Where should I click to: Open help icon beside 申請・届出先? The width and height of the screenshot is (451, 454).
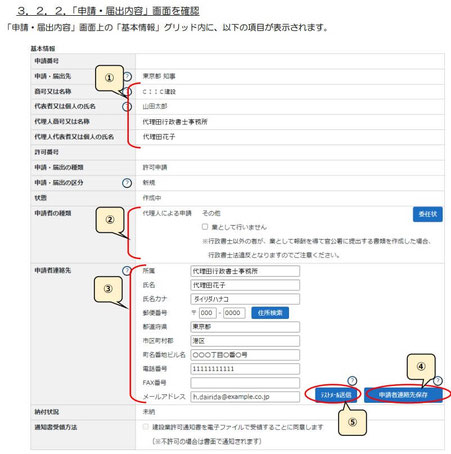[127, 76]
